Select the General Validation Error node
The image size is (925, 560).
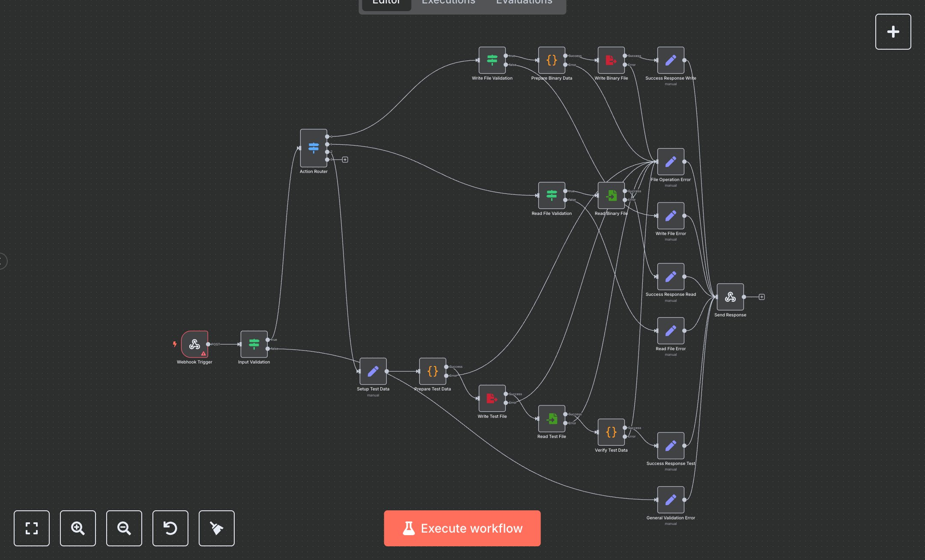[x=671, y=500]
